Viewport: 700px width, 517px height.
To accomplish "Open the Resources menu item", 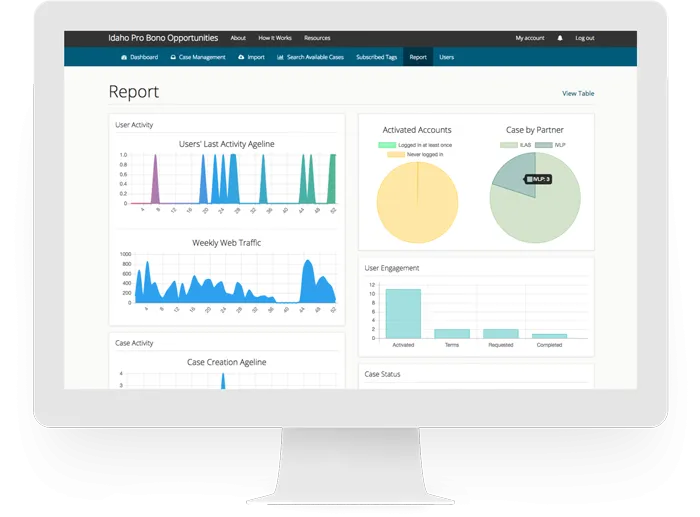I will (317, 38).
